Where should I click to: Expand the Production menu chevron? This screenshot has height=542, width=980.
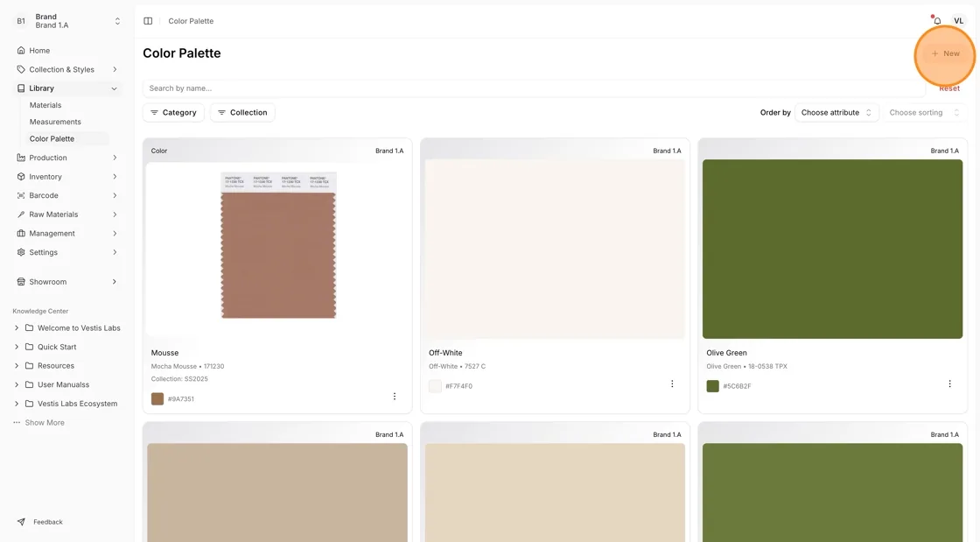(x=115, y=158)
